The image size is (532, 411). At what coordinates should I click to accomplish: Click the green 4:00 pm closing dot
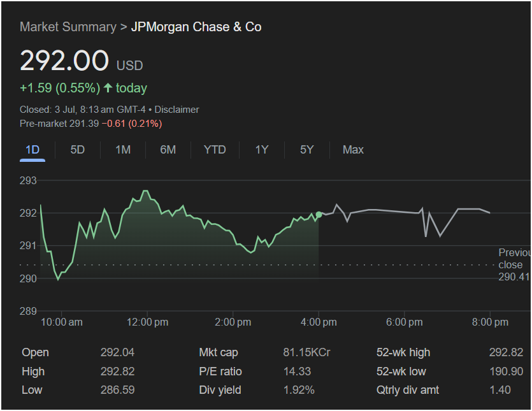(319, 215)
